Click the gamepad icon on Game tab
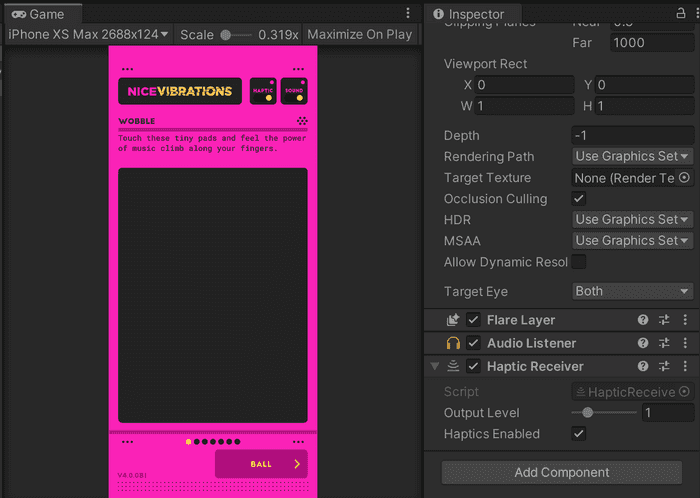 [18, 14]
